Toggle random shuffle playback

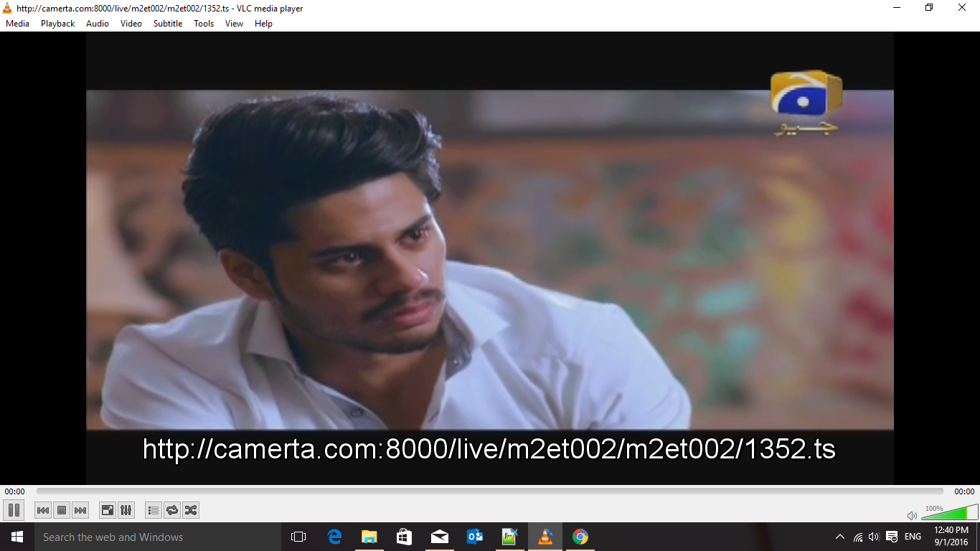[191, 510]
